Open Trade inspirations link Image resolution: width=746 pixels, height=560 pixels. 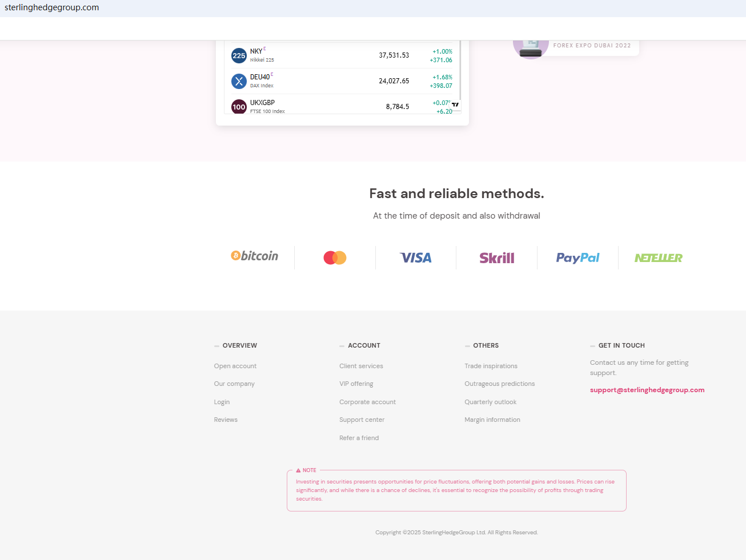491,366
